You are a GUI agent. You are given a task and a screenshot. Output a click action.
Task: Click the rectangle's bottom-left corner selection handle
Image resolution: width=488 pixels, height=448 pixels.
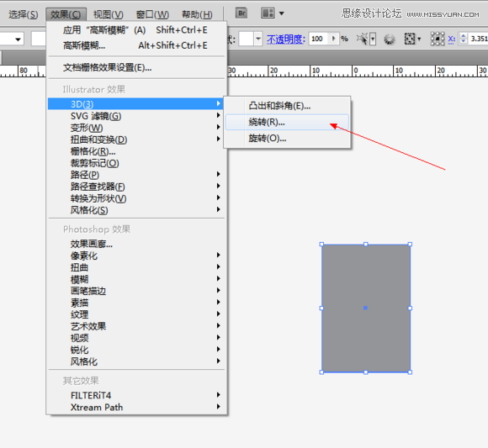(x=321, y=372)
